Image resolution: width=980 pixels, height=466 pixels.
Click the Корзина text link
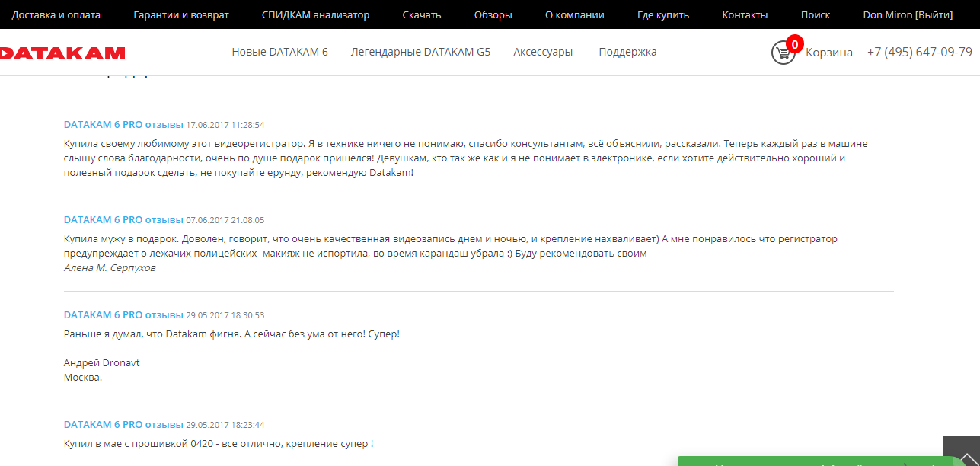coord(829,53)
